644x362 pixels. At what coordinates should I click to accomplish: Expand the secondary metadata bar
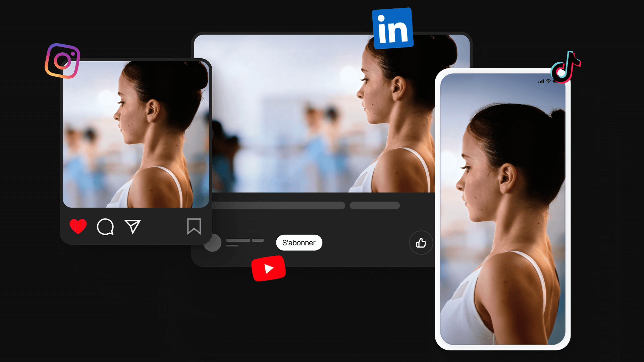pyautogui.click(x=375, y=205)
